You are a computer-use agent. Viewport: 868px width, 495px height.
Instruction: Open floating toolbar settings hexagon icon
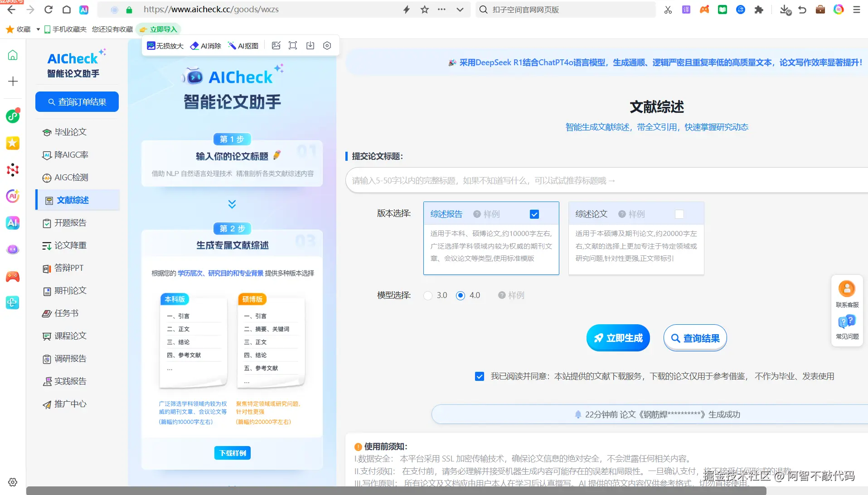327,46
